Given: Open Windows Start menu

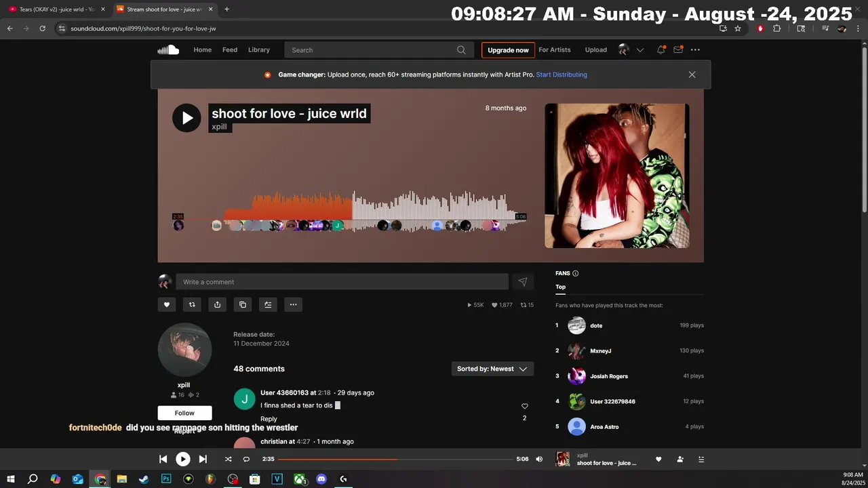Looking at the screenshot, I should tap(11, 479).
